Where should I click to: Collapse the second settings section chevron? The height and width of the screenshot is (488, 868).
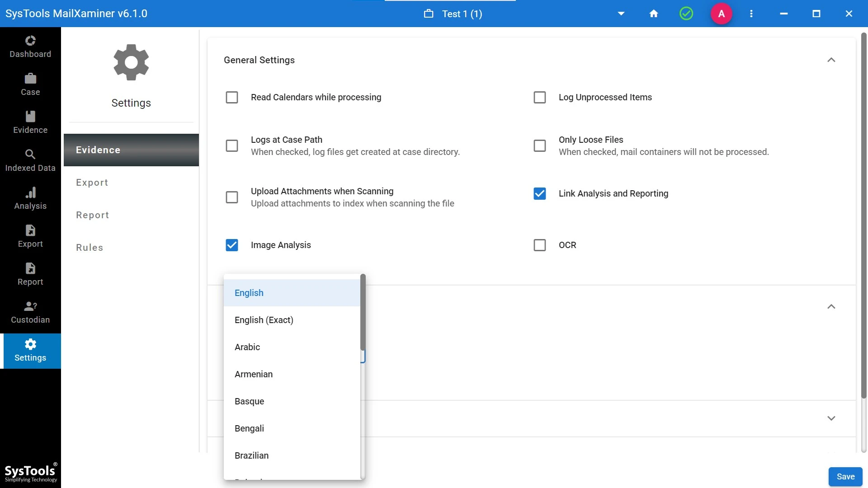point(831,307)
